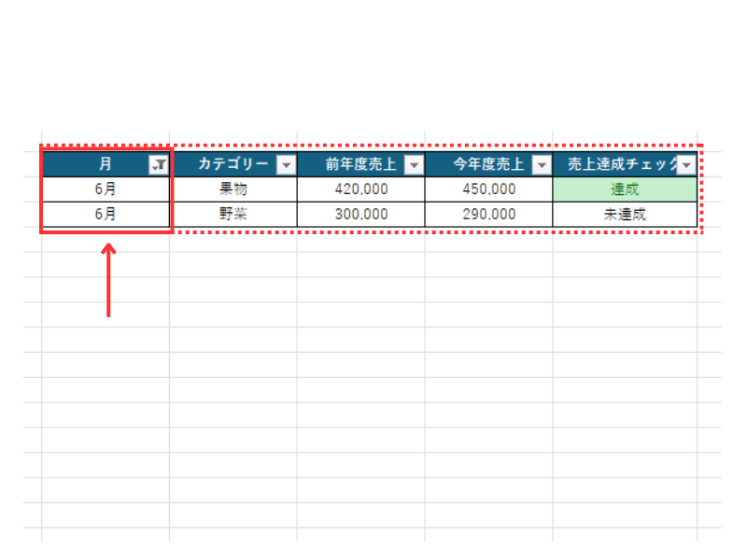Click the 果物 category cell

click(x=233, y=189)
